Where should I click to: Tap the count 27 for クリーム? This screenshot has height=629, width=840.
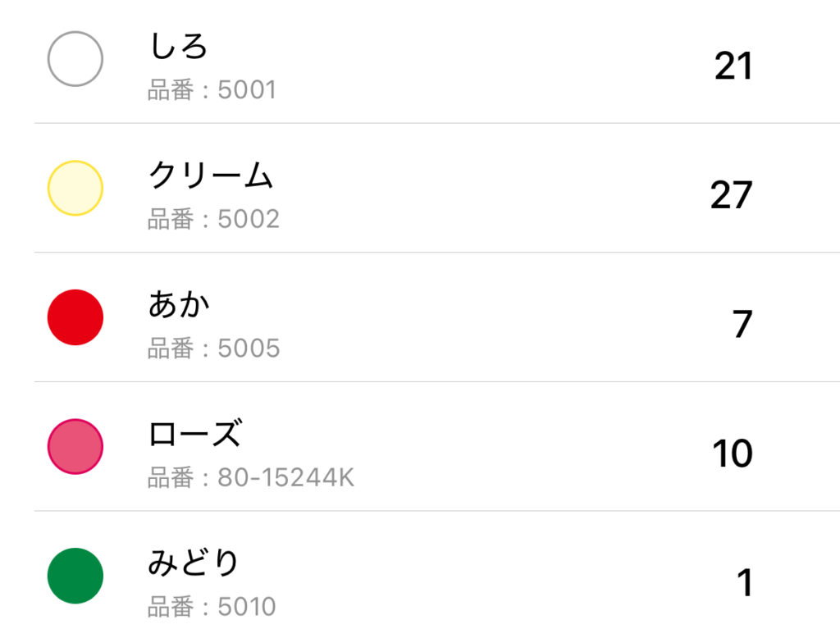[731, 195]
